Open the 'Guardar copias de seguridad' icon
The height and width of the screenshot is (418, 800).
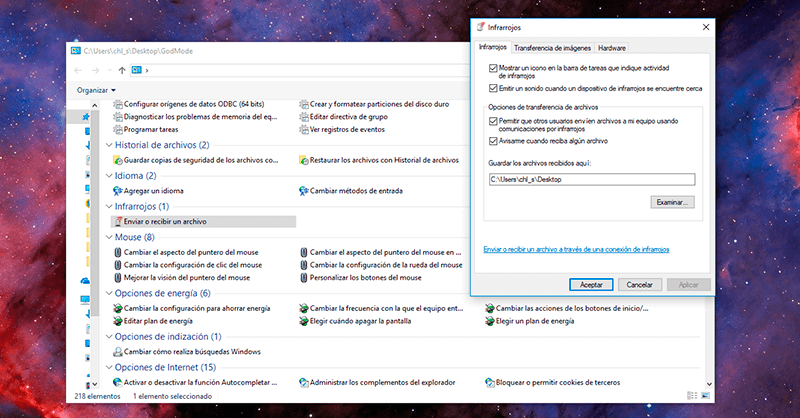(x=118, y=160)
